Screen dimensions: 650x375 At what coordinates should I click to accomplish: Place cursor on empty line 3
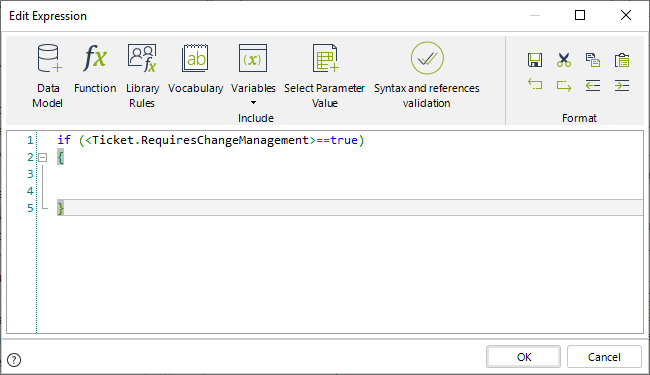tap(350, 174)
